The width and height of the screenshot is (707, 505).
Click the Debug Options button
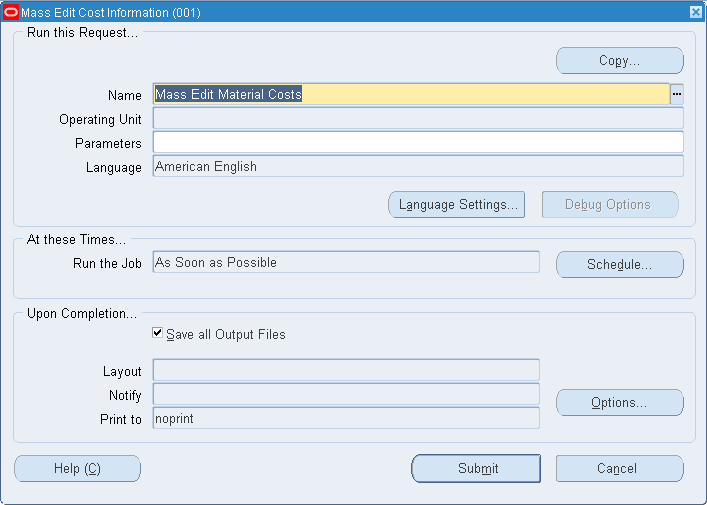coord(610,205)
